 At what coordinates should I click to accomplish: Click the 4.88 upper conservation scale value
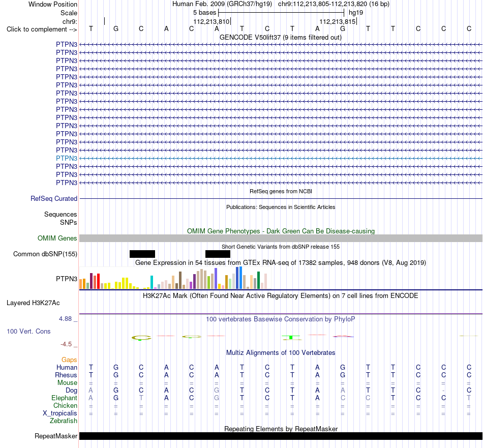pyautogui.click(x=65, y=319)
